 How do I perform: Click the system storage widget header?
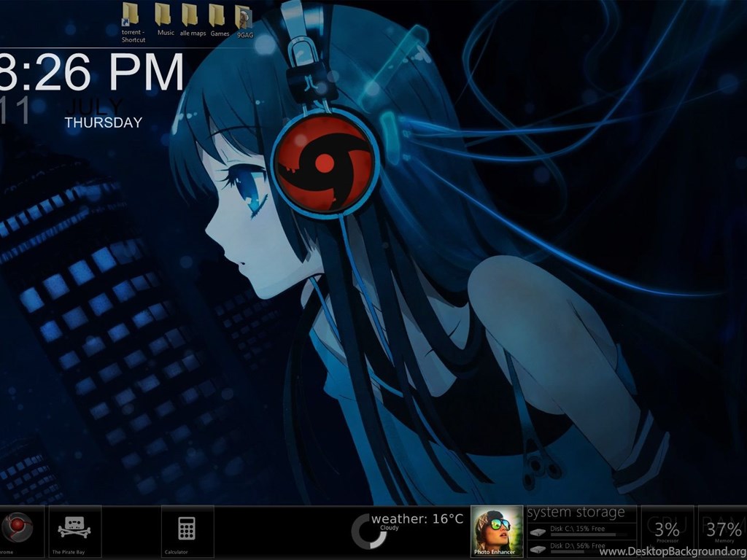pos(576,513)
